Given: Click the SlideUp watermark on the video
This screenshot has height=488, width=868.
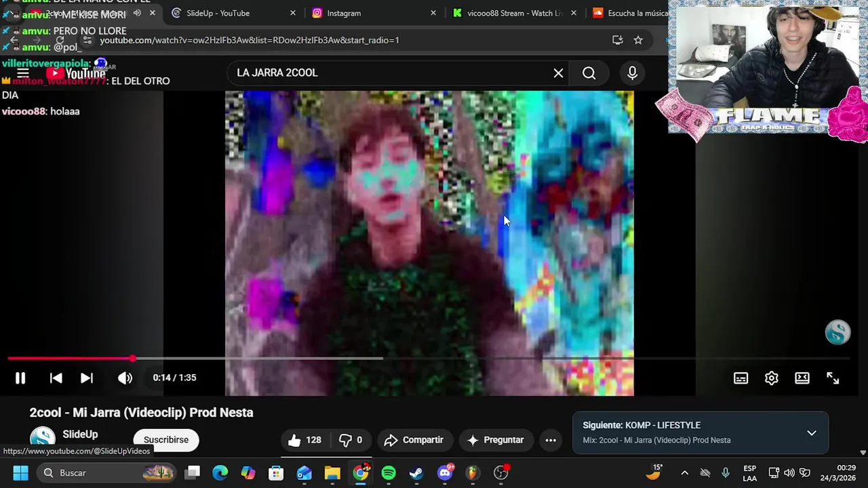Looking at the screenshot, I should click(x=837, y=332).
